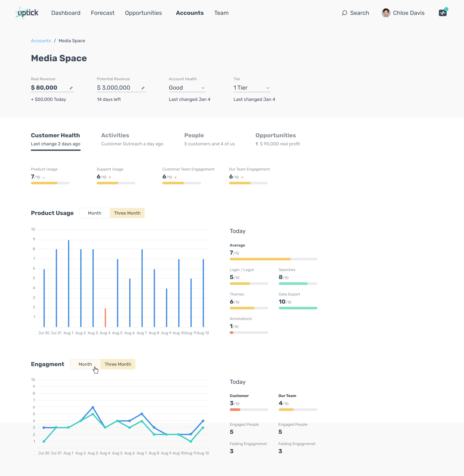Click the red Aug 4 usage bar
The height and width of the screenshot is (476, 464).
(105, 318)
